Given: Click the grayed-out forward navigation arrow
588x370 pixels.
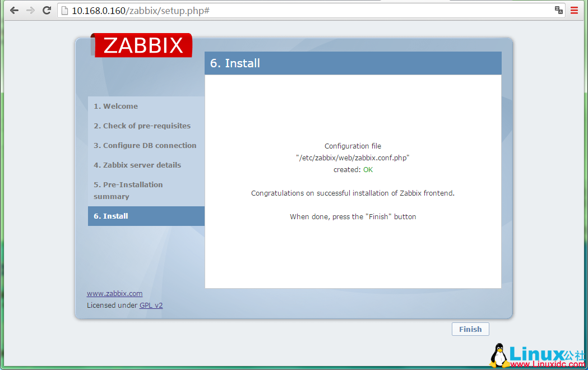Looking at the screenshot, I should [x=30, y=10].
